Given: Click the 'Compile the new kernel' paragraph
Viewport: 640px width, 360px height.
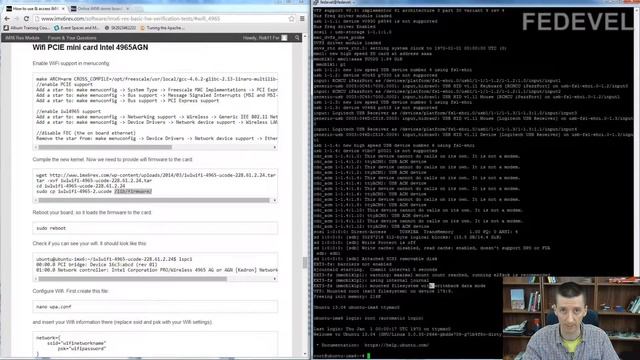Looking at the screenshot, I should [x=112, y=160].
